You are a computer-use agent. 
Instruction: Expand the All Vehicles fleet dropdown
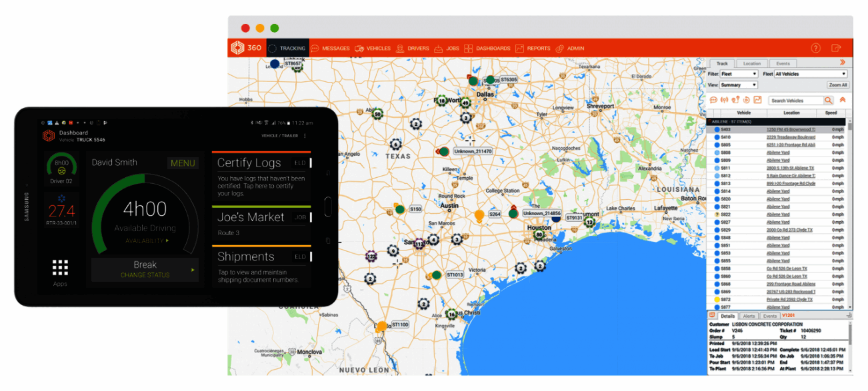810,74
